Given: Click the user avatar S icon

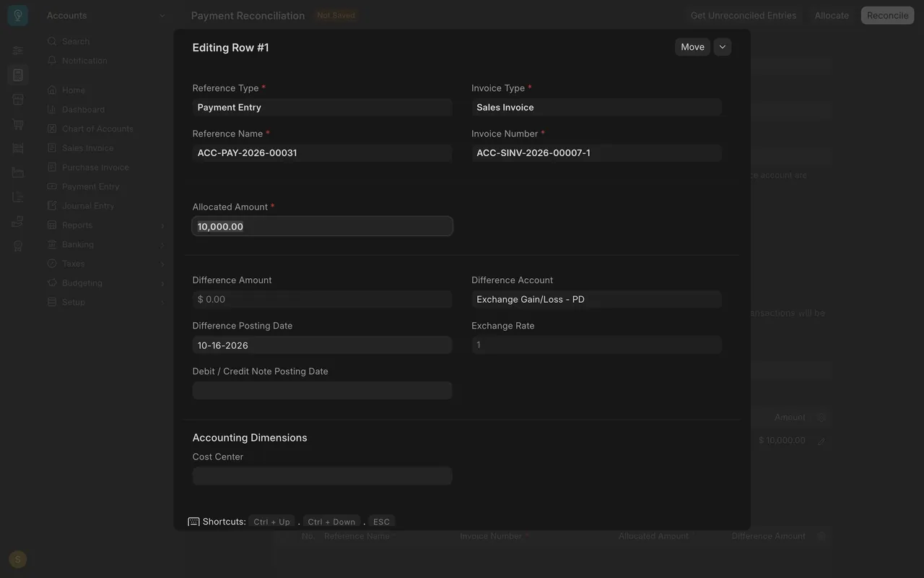Looking at the screenshot, I should pyautogui.click(x=18, y=559).
